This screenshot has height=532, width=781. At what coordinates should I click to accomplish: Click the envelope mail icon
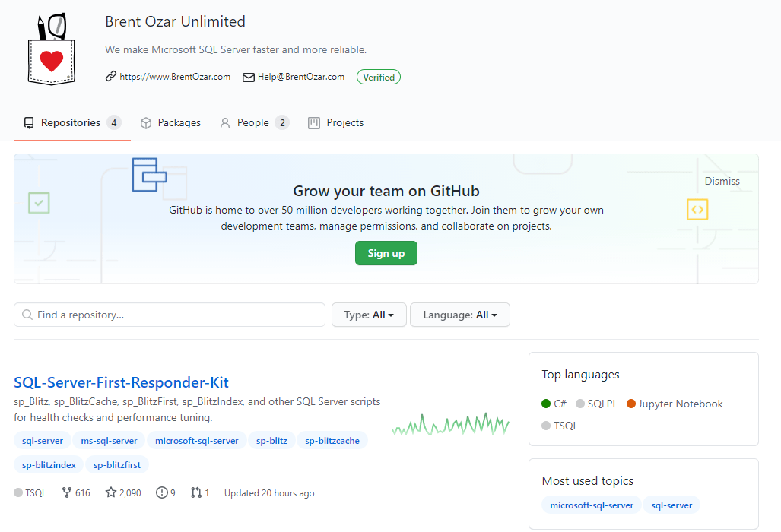(249, 77)
